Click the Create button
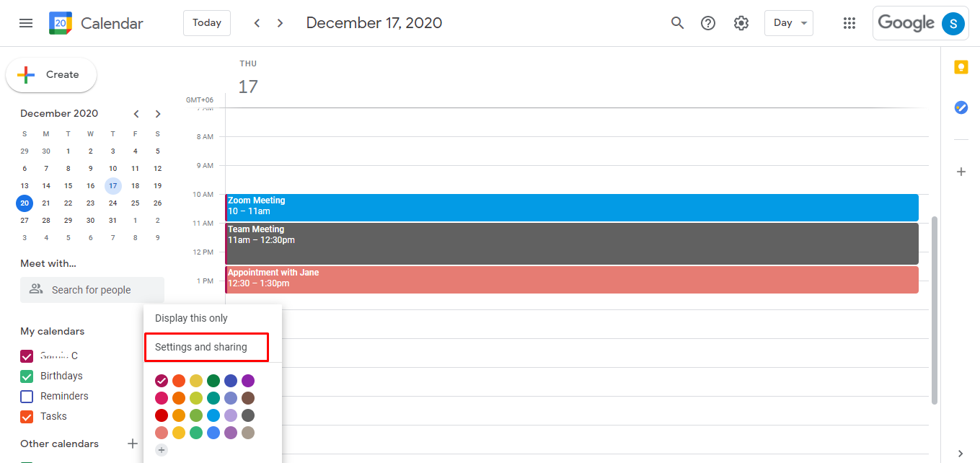Screen dimensions: 980x463 pyautogui.click(x=51, y=74)
